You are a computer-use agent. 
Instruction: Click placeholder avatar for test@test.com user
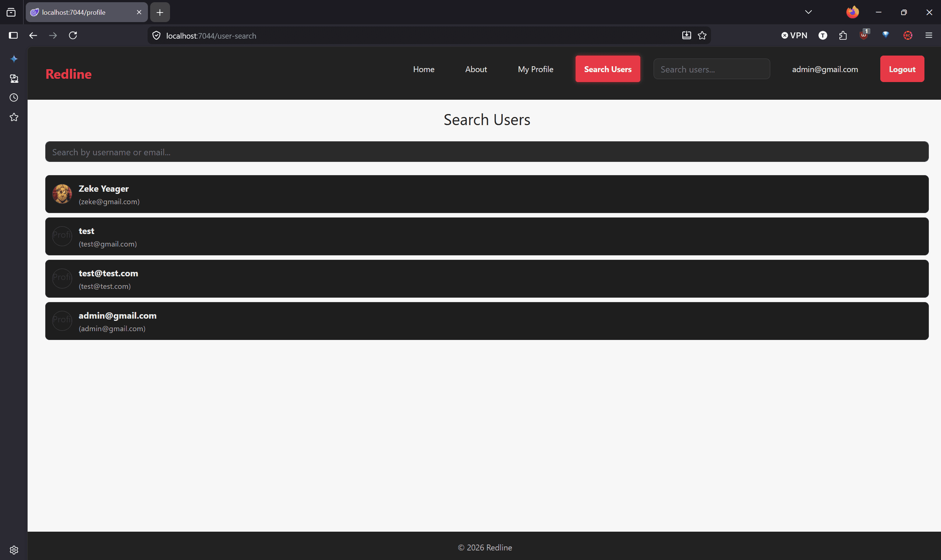62,279
